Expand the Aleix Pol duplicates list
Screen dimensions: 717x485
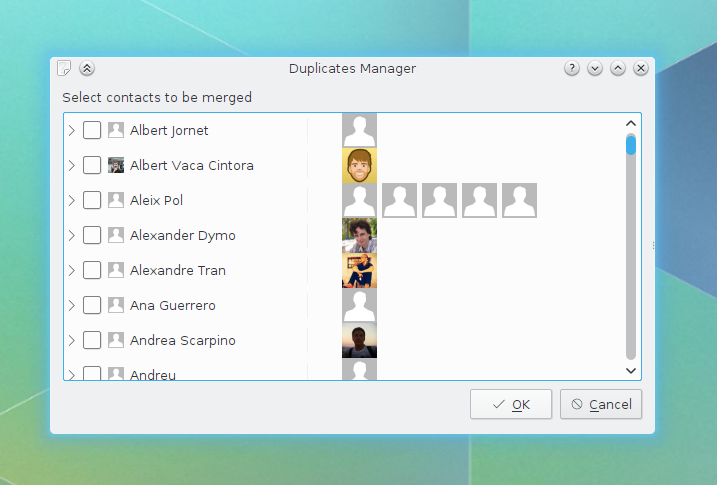click(x=72, y=200)
